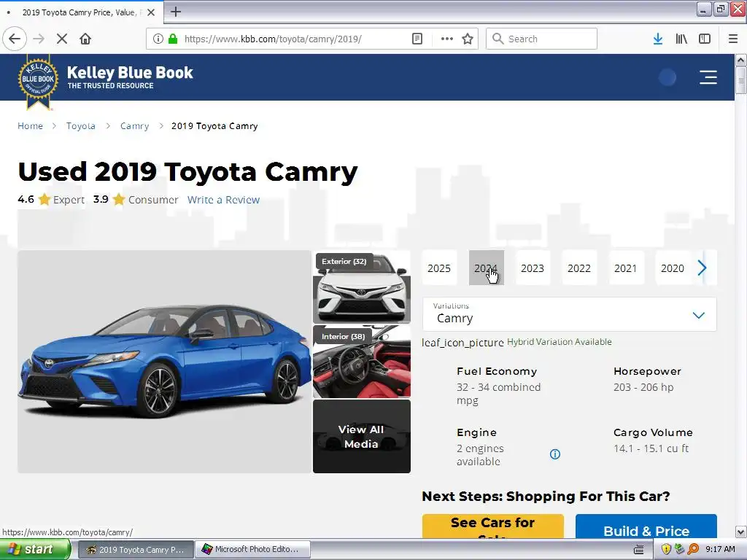Image resolution: width=747 pixels, height=560 pixels.
Task: Click the Used 2019 Toyota Camry heading
Action: (187, 171)
